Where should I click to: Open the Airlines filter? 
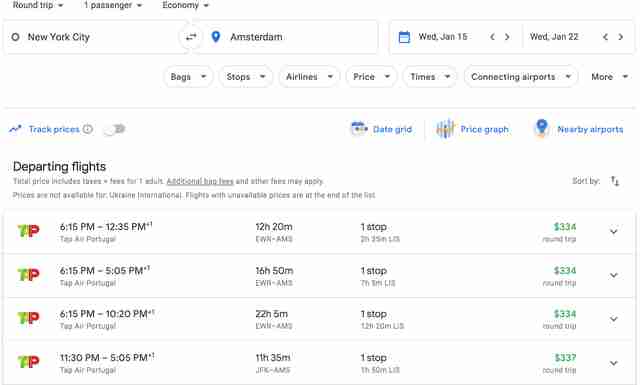309,77
